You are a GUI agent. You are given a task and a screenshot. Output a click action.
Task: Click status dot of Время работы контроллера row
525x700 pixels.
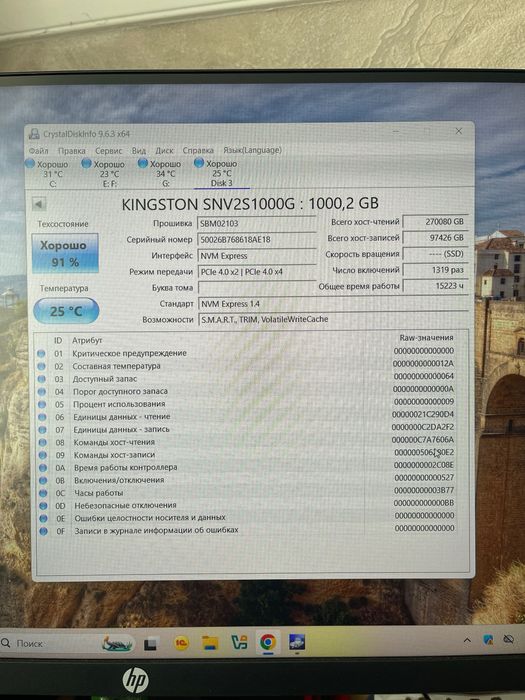(x=43, y=468)
